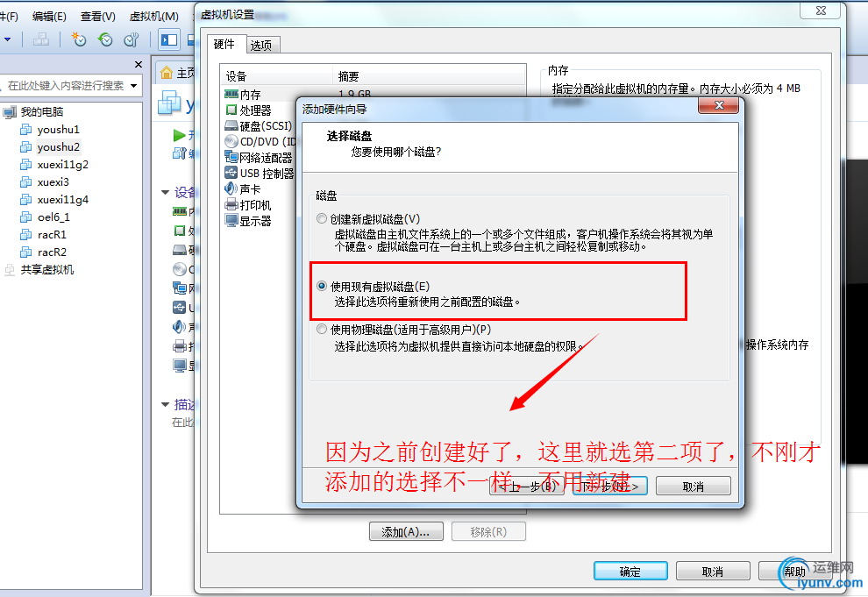
Task: Select the 硬盘(SCSI) device in list
Action: [x=259, y=125]
